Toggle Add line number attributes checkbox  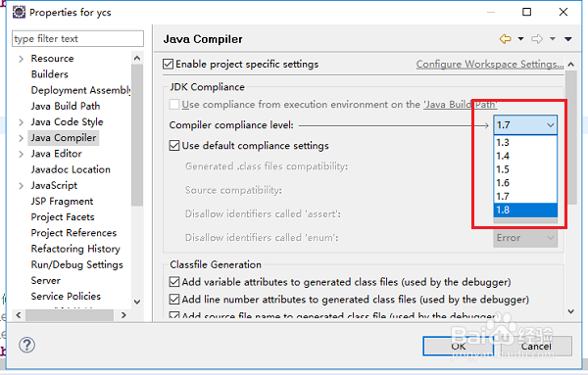click(174, 300)
